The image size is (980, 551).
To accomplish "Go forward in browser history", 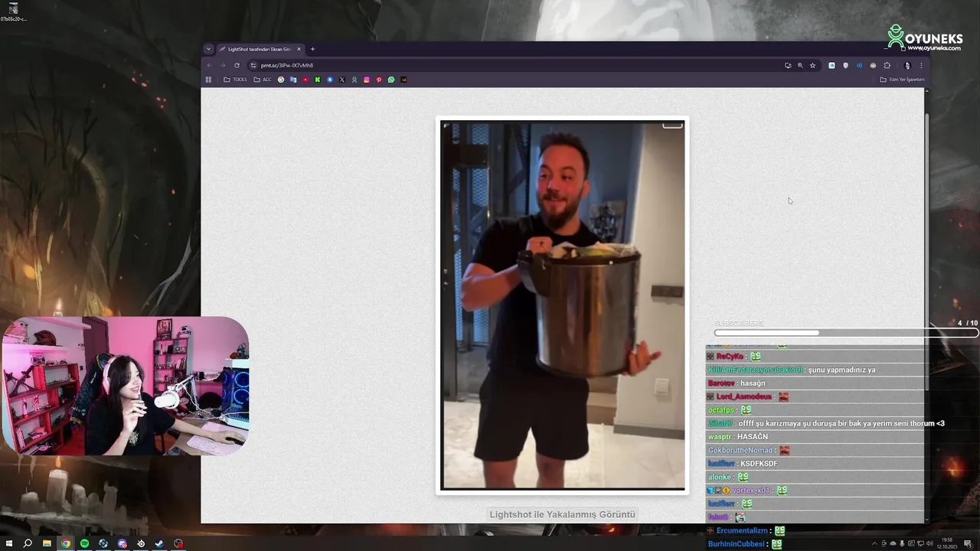I will coord(223,65).
